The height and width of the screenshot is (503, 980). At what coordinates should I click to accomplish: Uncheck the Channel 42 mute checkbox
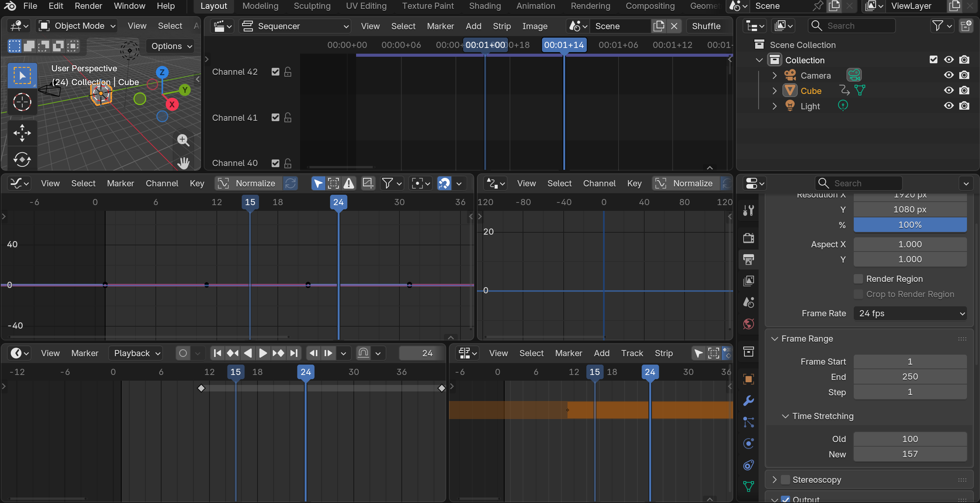click(x=275, y=72)
